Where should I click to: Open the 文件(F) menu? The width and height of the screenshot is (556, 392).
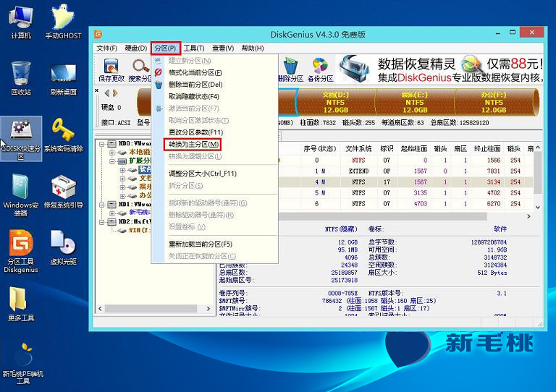coord(106,48)
